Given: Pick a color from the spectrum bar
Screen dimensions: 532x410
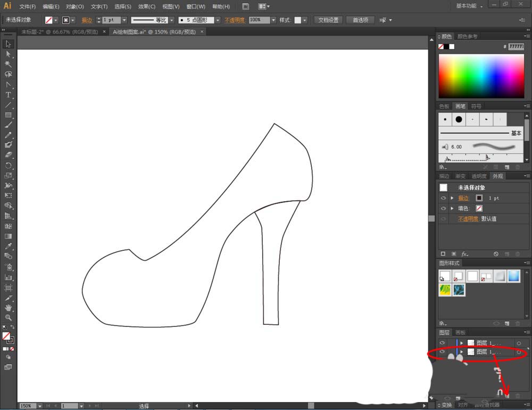Looking at the screenshot, I should 480,76.
